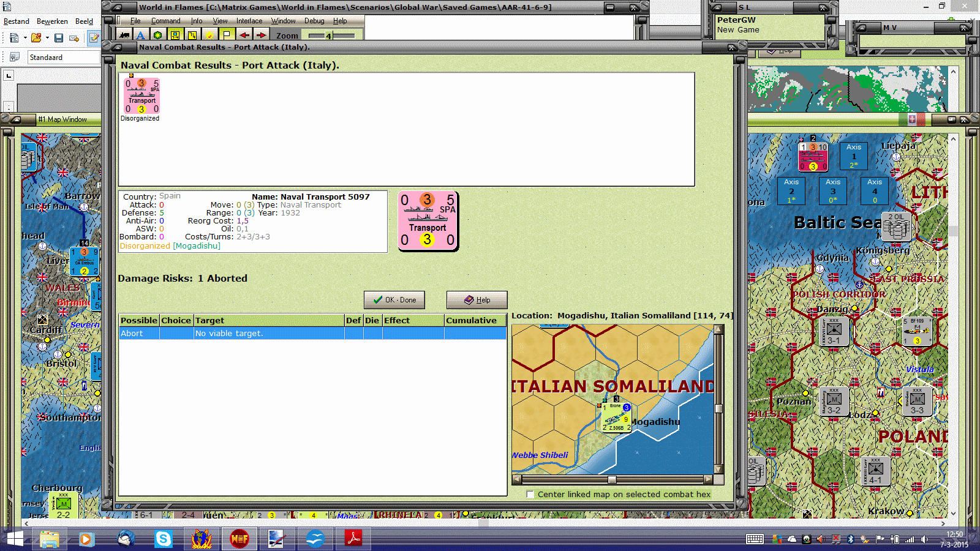Click the green hexagon toolbar icon

click(158, 36)
